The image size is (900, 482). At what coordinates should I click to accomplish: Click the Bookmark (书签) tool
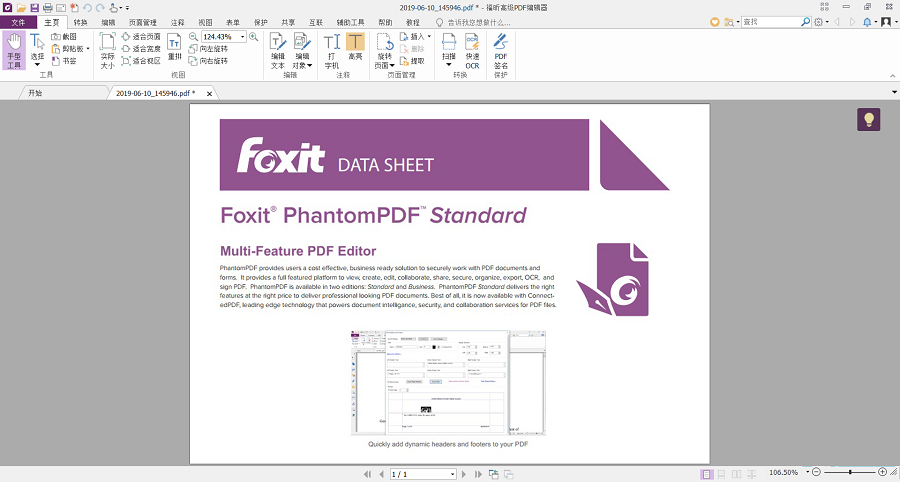tap(64, 61)
